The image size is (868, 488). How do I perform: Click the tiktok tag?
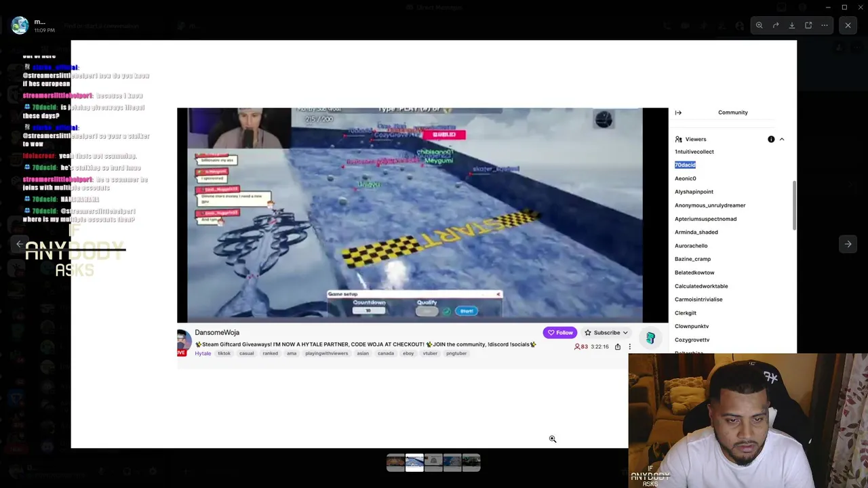224,353
